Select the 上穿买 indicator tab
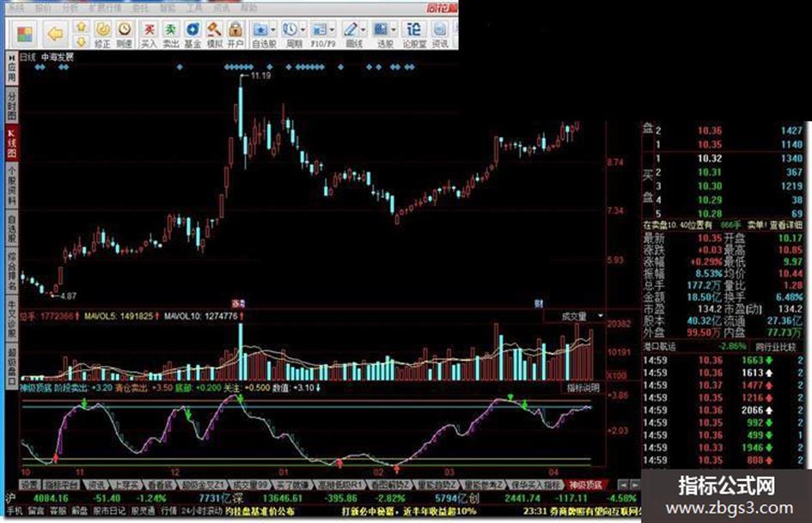The width and height of the screenshot is (812, 523). click(125, 485)
